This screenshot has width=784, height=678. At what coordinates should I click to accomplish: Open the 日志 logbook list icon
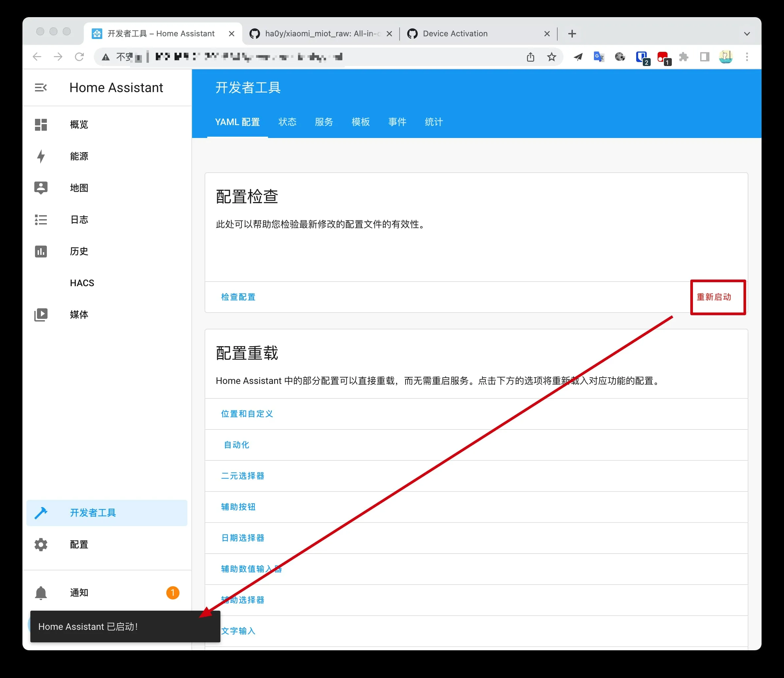pos(41,220)
